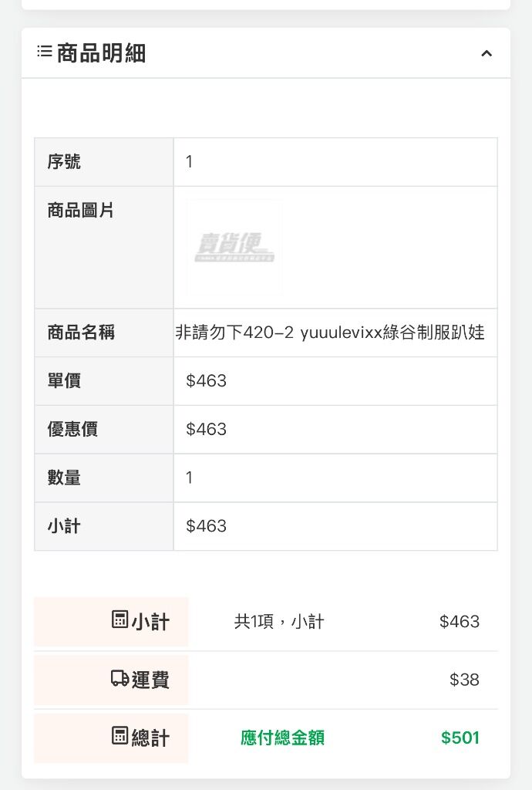Click the 優惠價 $463 value cell
Screen dimensions: 532x790
coord(335,429)
